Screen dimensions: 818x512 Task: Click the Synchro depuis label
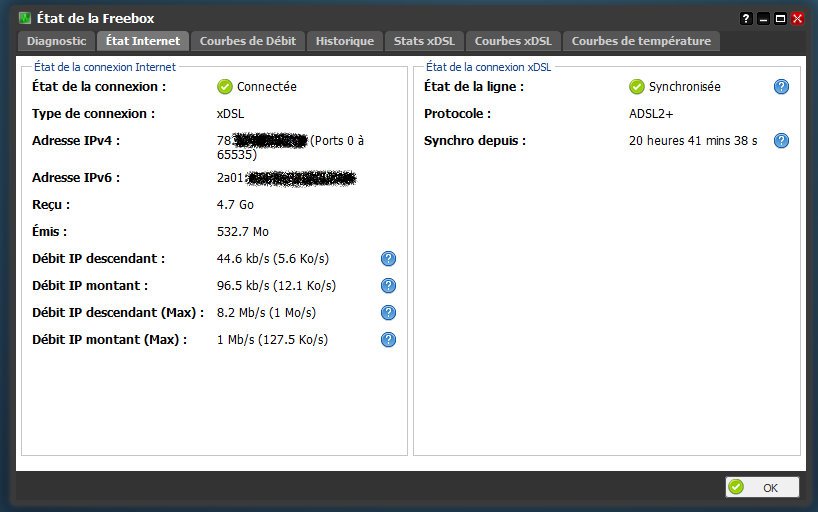point(475,141)
